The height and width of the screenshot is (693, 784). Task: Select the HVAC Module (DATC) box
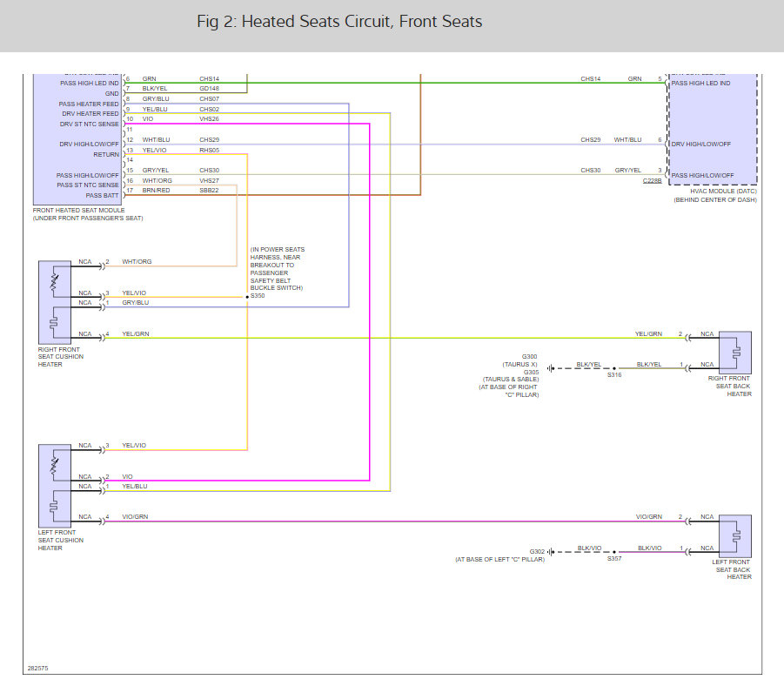(x=713, y=129)
